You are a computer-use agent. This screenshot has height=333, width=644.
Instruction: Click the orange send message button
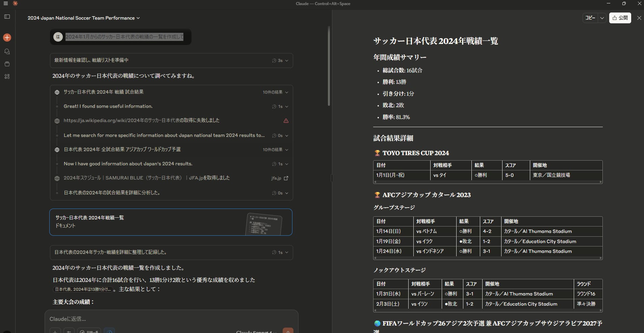[288, 331]
